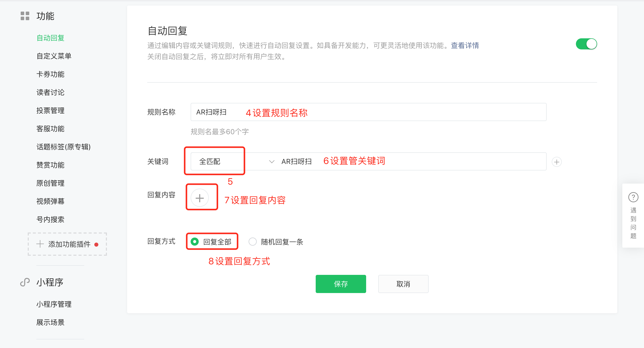Open 自定义菜单 in sidebar

[x=54, y=56]
